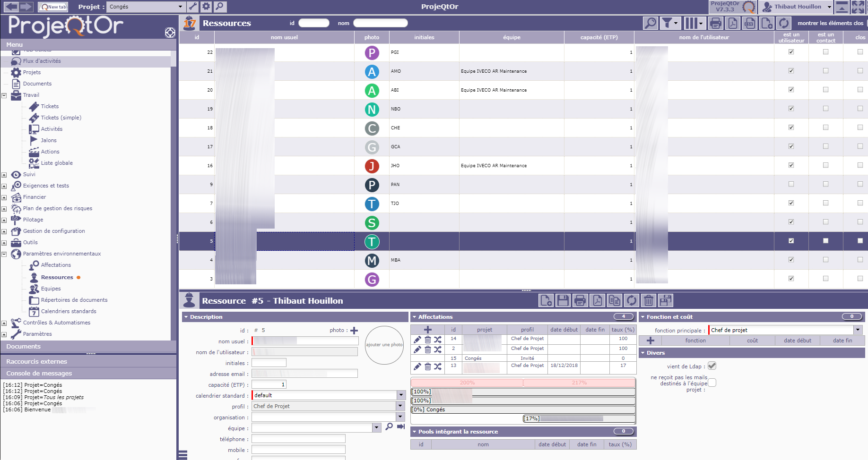Viewport: 868px width, 460px height.
Task: Open the Console de messages panel
Action: click(x=88, y=373)
